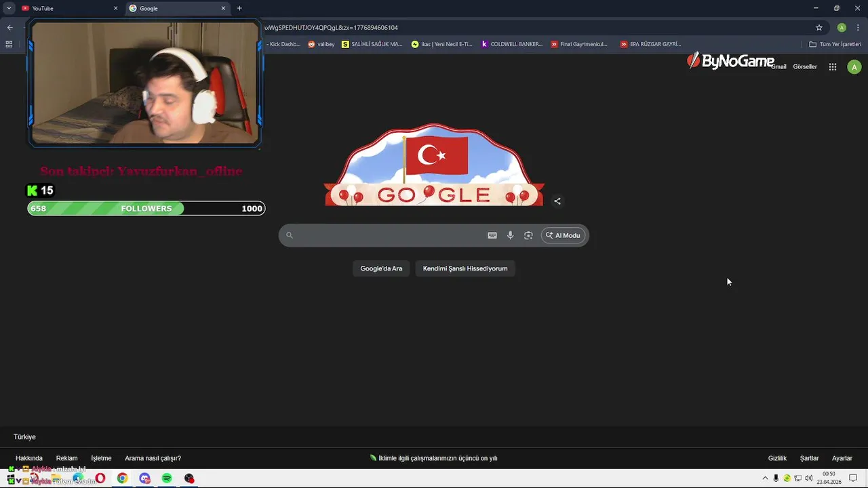This screenshot has height=488, width=868.
Task: Open network status tray icon
Action: click(797, 479)
